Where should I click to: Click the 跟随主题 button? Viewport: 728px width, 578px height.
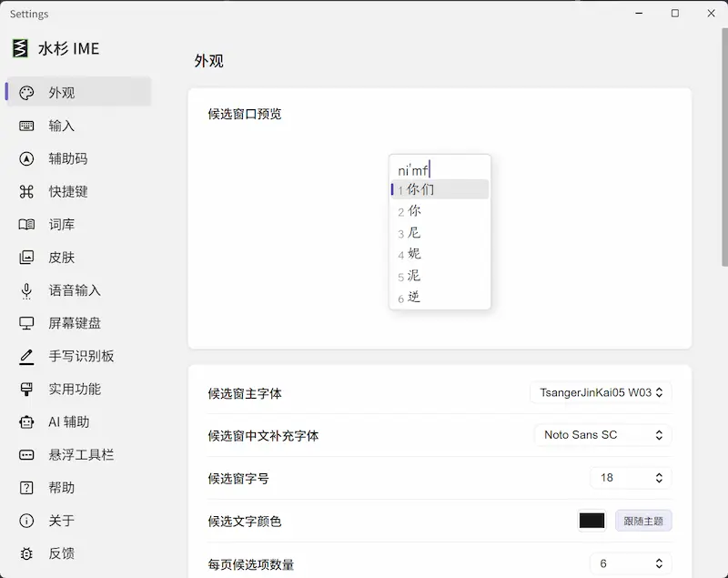[643, 521]
